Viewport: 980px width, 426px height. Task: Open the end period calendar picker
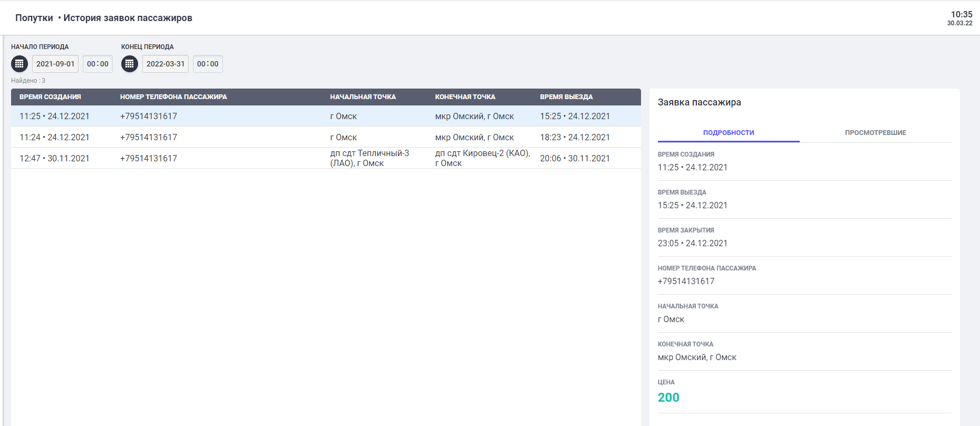click(130, 64)
